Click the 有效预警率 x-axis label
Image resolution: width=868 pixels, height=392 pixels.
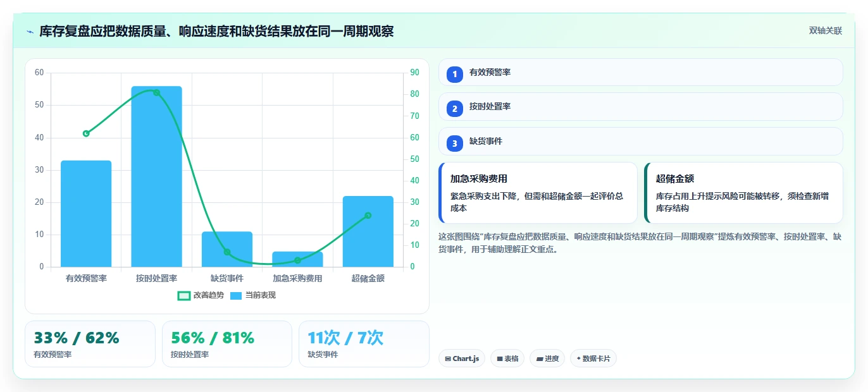(86, 278)
